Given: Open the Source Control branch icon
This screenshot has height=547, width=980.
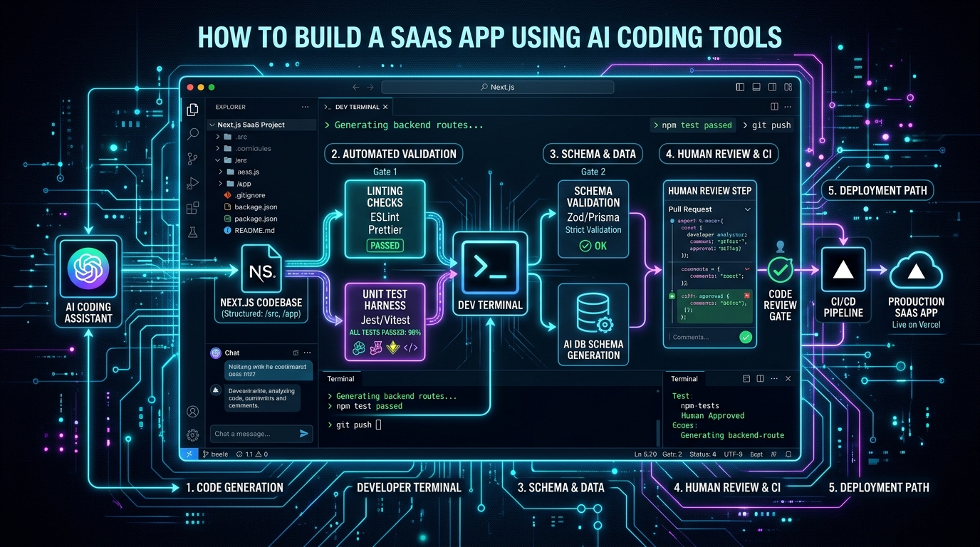Looking at the screenshot, I should [192, 159].
